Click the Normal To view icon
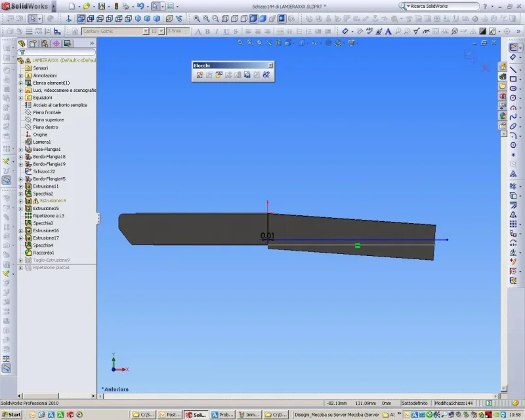This screenshot has width=525, height=420. 69,18
